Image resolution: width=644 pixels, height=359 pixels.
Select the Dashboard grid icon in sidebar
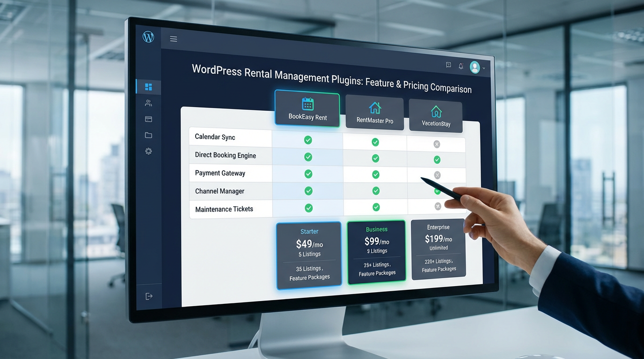point(148,86)
